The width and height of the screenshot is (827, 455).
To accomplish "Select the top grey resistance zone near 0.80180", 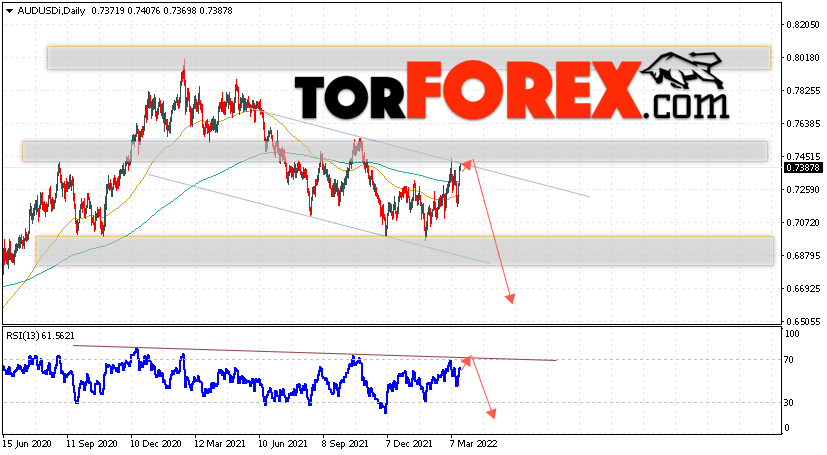I will (x=409, y=58).
